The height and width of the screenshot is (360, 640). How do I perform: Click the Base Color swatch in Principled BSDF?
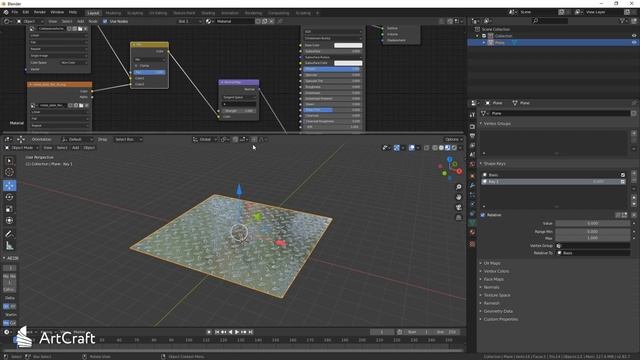(348, 45)
